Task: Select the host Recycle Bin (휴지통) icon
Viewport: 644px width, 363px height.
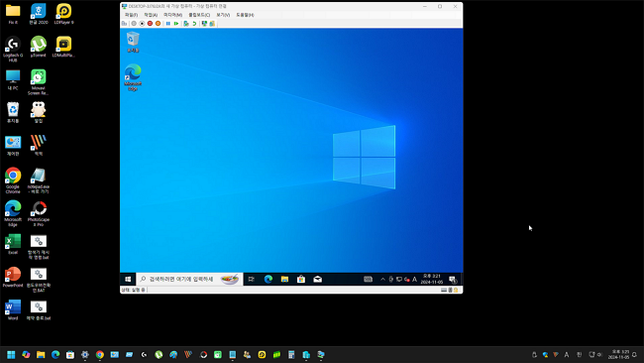Action: point(13,113)
